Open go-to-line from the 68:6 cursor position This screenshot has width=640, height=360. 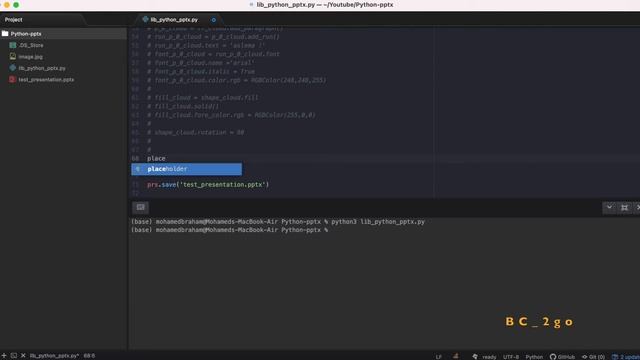(89, 356)
